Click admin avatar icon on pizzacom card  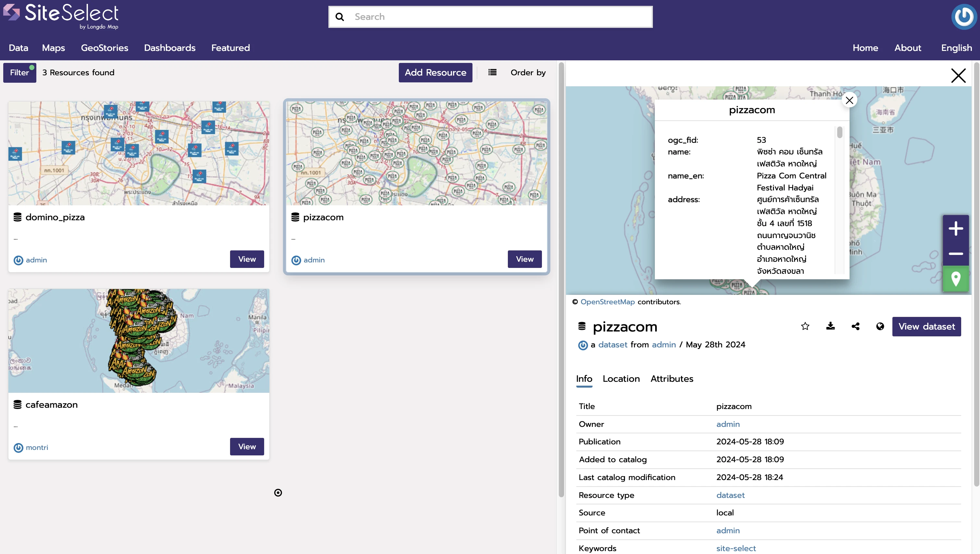point(296,260)
